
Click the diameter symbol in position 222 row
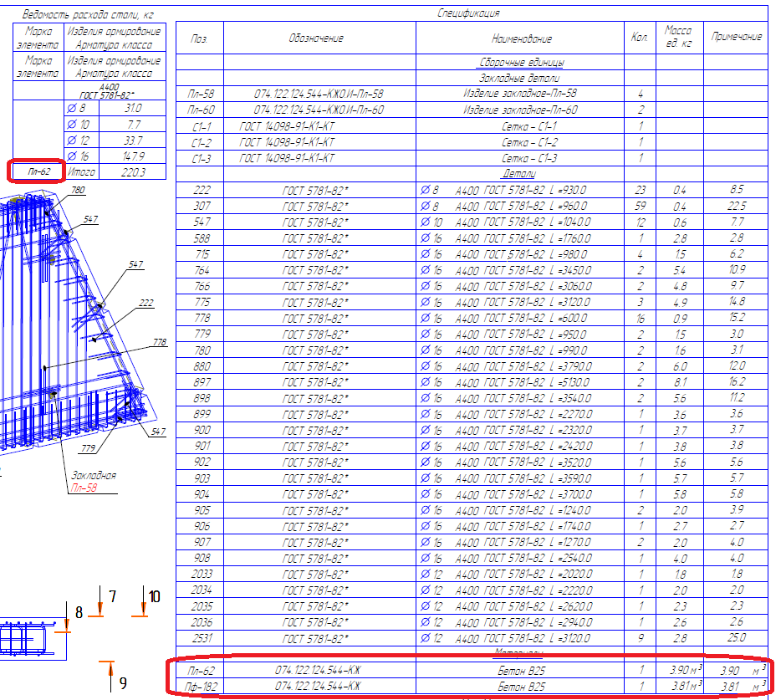[424, 191]
